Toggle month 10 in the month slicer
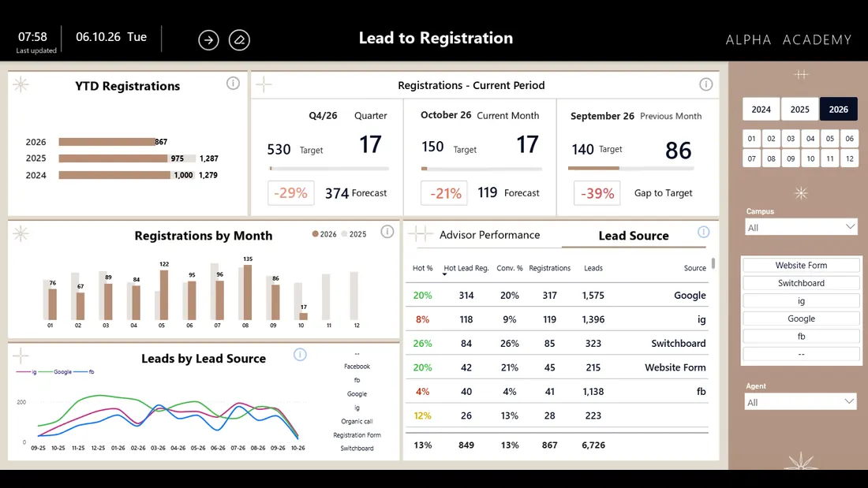 pyautogui.click(x=810, y=158)
